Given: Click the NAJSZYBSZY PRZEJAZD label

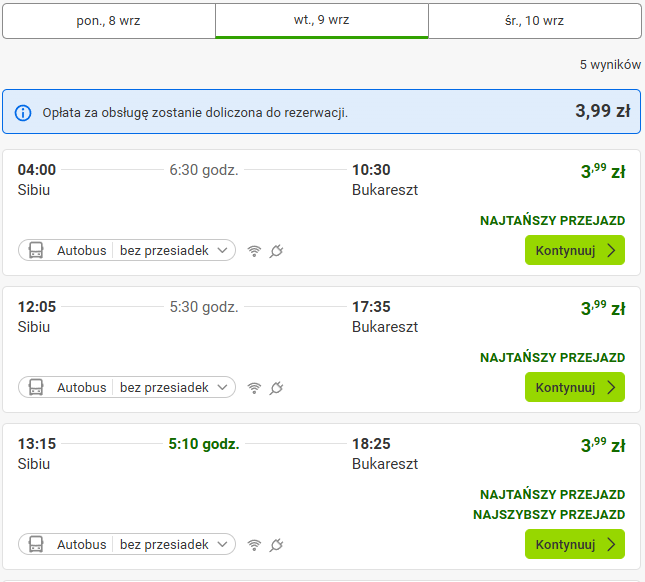Looking at the screenshot, I should (x=549, y=515).
